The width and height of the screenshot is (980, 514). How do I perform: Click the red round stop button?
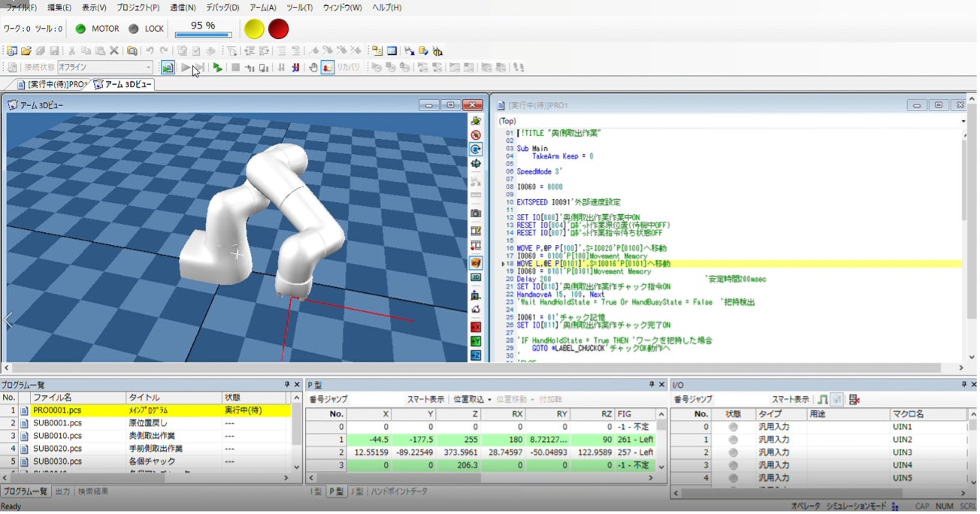279,29
